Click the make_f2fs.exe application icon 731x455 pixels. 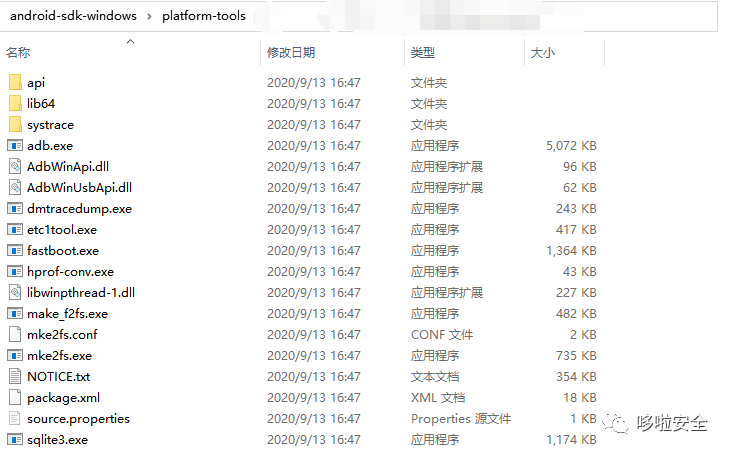(15, 314)
